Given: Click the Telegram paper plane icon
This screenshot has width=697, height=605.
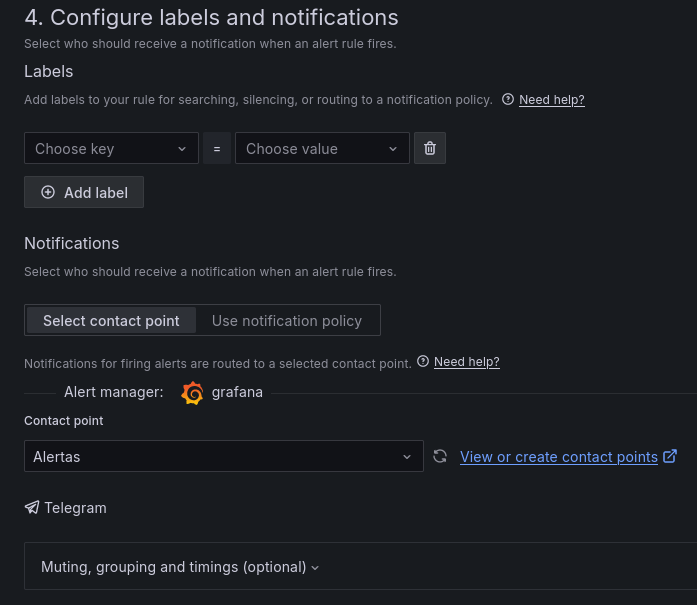Looking at the screenshot, I should [x=32, y=508].
